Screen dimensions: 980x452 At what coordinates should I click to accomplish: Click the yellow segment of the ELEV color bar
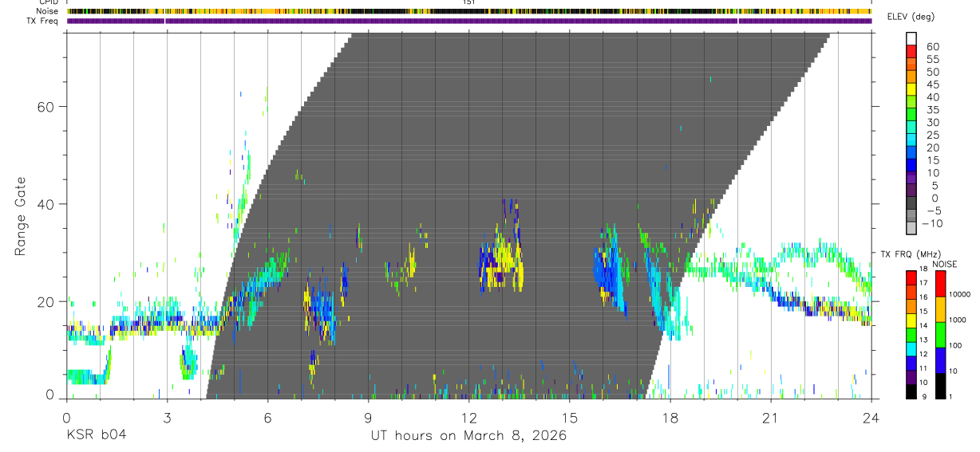pos(913,91)
